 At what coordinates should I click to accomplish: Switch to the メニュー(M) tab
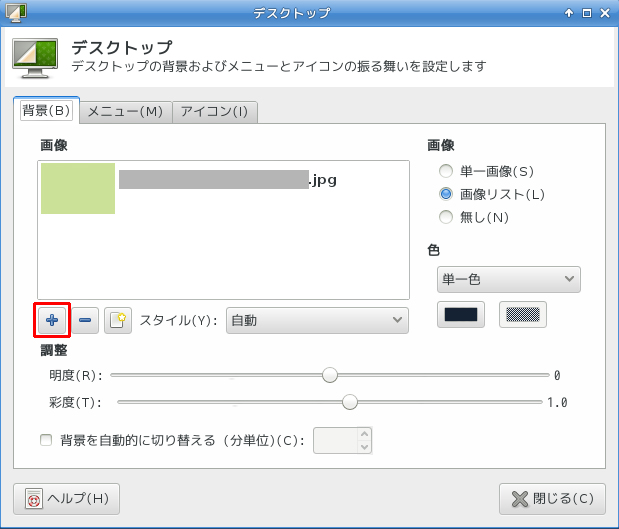coord(125,111)
